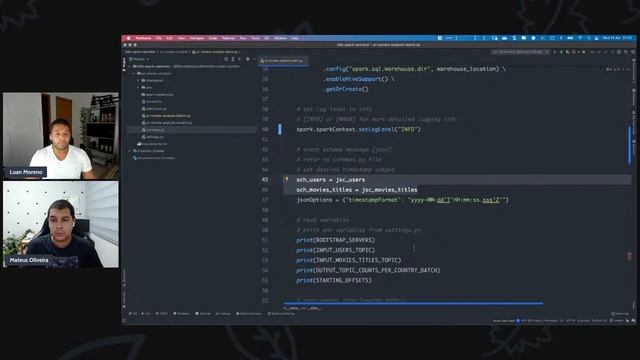640x360 pixels.
Task: Open the PyCharm application menu
Action: [143, 38]
